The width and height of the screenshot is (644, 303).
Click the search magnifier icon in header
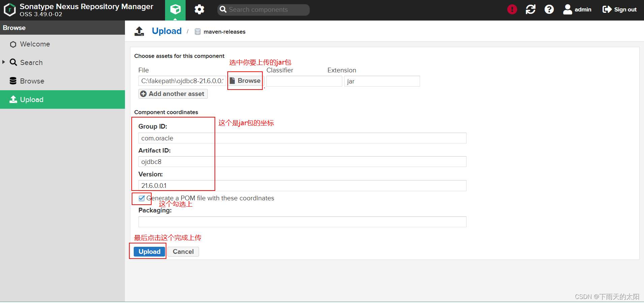click(223, 9)
